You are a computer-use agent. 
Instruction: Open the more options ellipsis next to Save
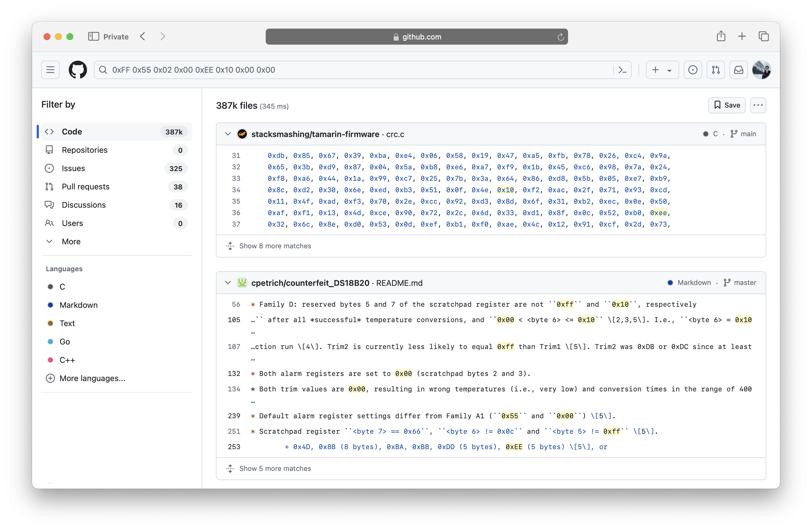(x=758, y=105)
